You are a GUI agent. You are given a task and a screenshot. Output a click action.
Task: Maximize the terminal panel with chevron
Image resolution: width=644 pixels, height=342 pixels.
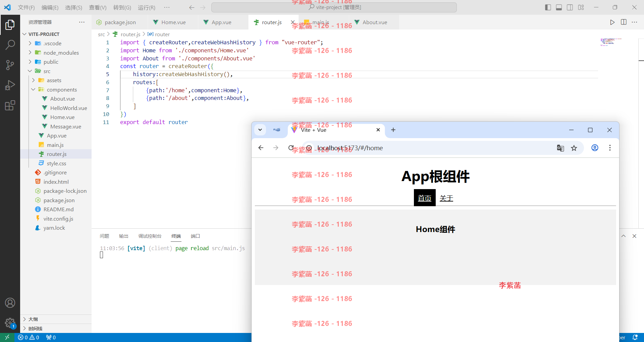(624, 236)
